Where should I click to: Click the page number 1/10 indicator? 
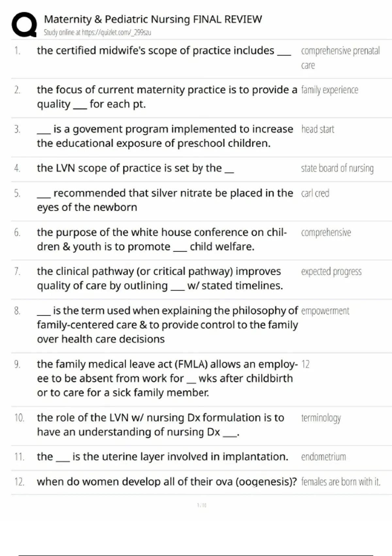(202, 505)
